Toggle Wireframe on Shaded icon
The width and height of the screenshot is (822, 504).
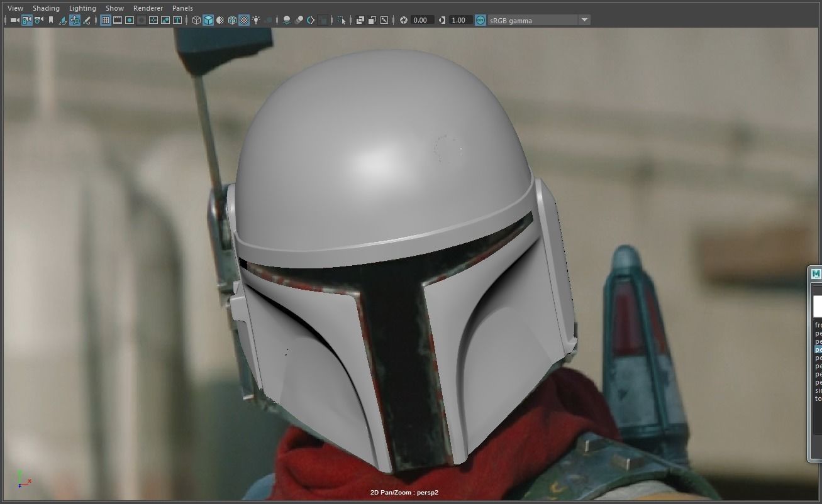232,20
